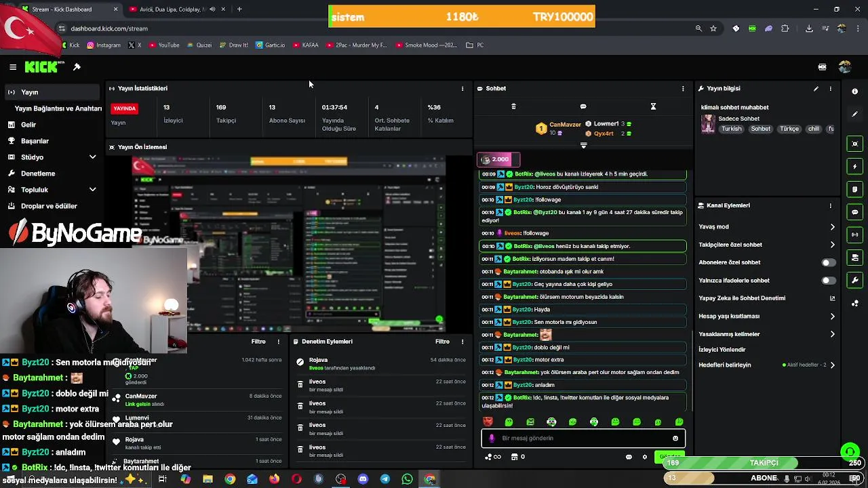Screen dimensions: 868x488
Task: Open Discord from the taskbar
Action: 363,479
